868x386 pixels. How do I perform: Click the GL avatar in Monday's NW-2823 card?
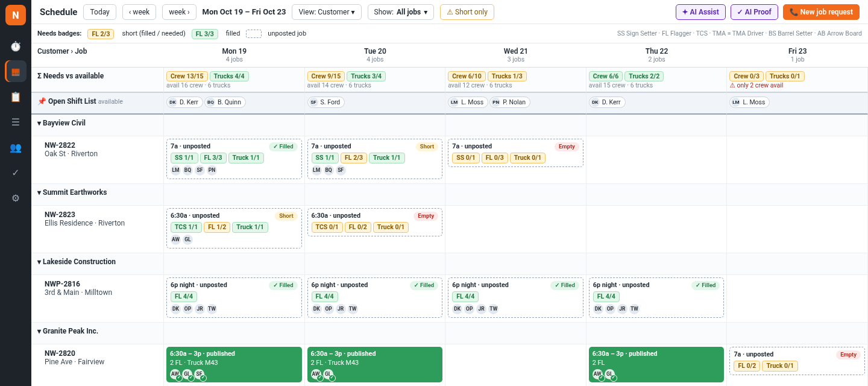point(187,239)
